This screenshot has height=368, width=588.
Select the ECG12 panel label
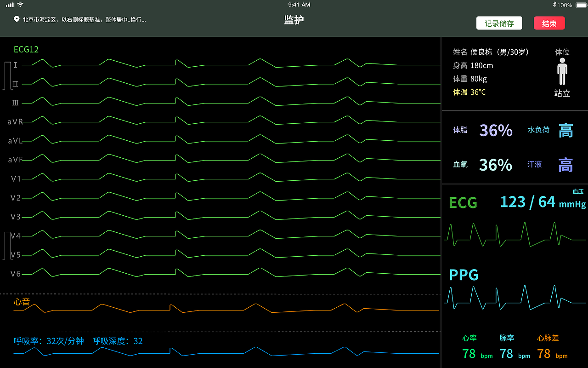point(26,50)
